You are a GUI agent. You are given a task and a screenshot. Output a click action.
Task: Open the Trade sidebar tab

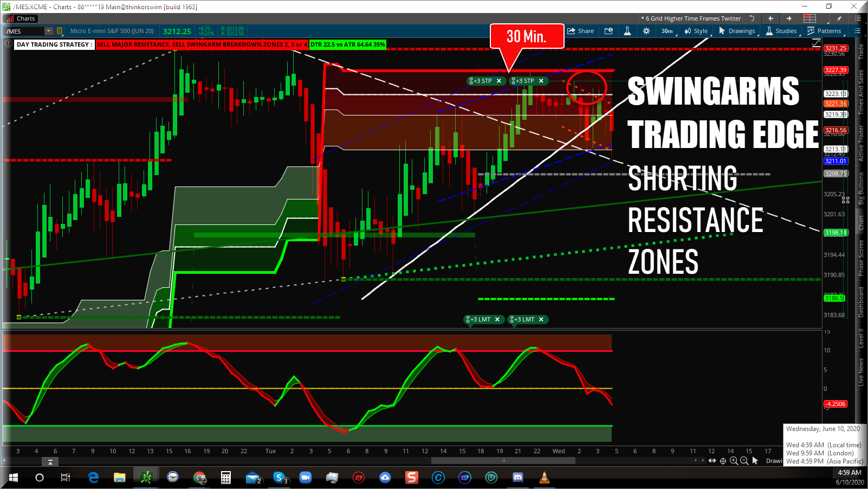click(x=861, y=52)
